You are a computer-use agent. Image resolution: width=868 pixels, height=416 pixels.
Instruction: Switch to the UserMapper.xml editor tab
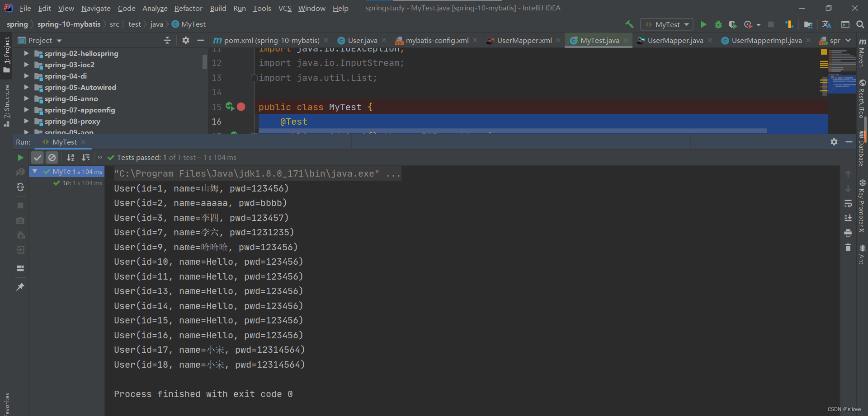[x=523, y=40]
